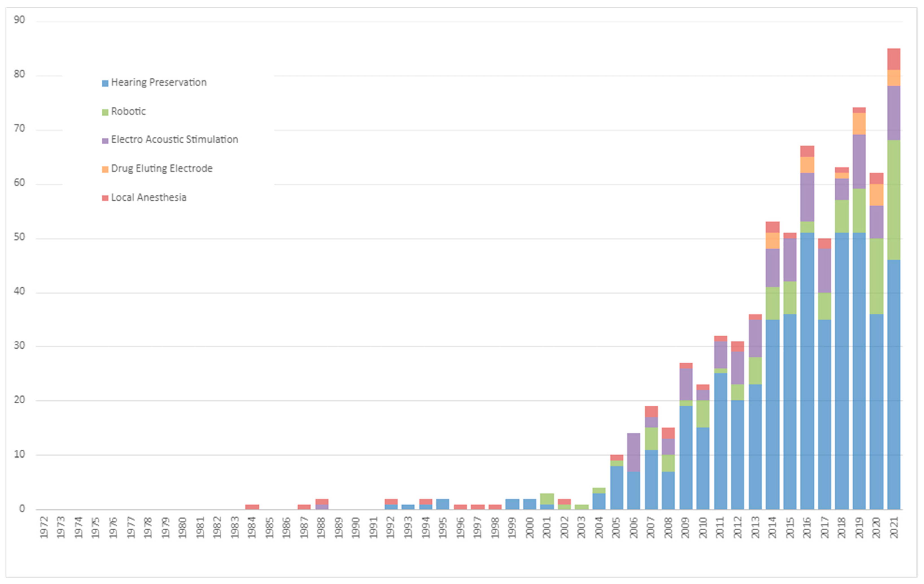Click the orange segment of 2019 bar
This screenshot has width=924, height=584.
point(859,124)
